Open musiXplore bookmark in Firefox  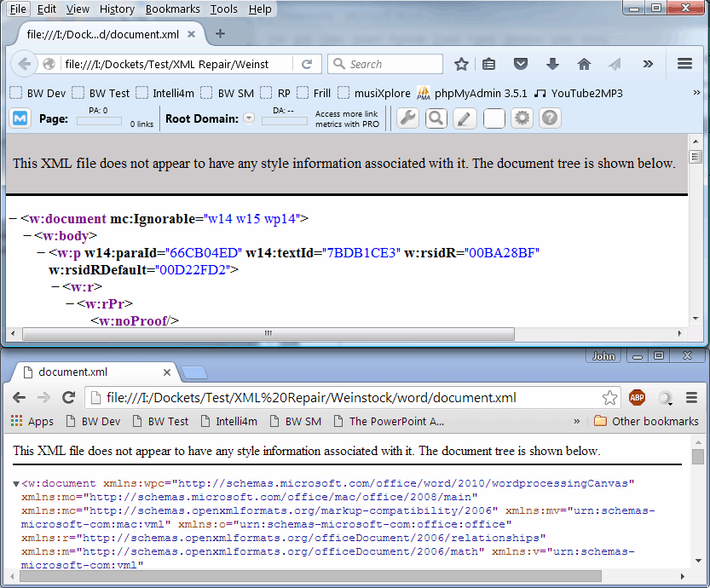(x=374, y=93)
